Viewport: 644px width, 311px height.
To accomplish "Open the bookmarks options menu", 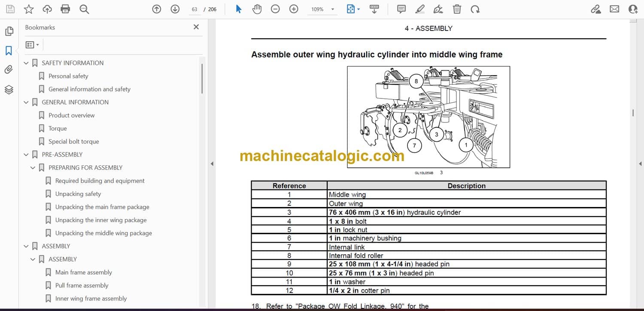I will 32,45.
